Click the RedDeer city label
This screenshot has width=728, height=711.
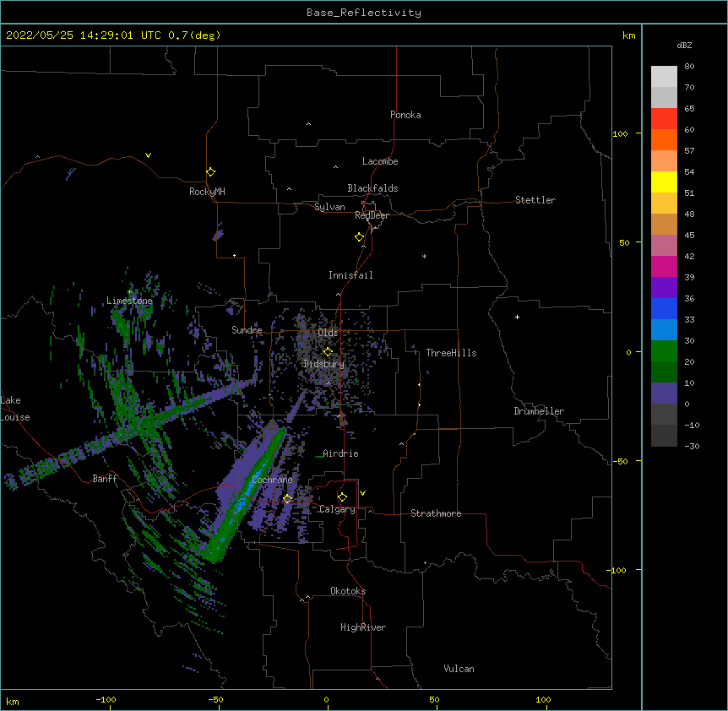click(x=372, y=215)
